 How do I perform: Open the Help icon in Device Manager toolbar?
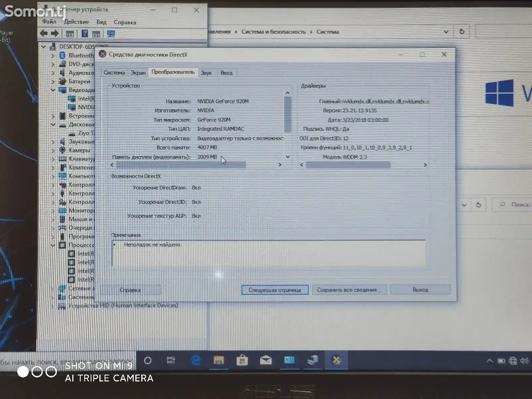tap(85, 33)
